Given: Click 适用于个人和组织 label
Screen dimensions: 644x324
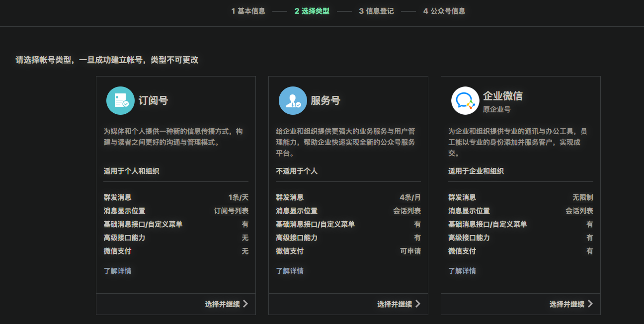Looking at the screenshot, I should coord(131,171).
